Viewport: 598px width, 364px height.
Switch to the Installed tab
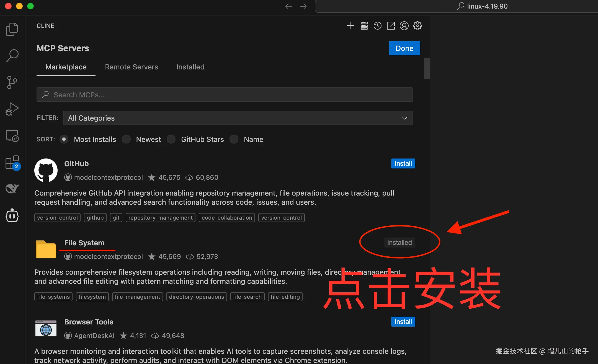click(x=190, y=67)
